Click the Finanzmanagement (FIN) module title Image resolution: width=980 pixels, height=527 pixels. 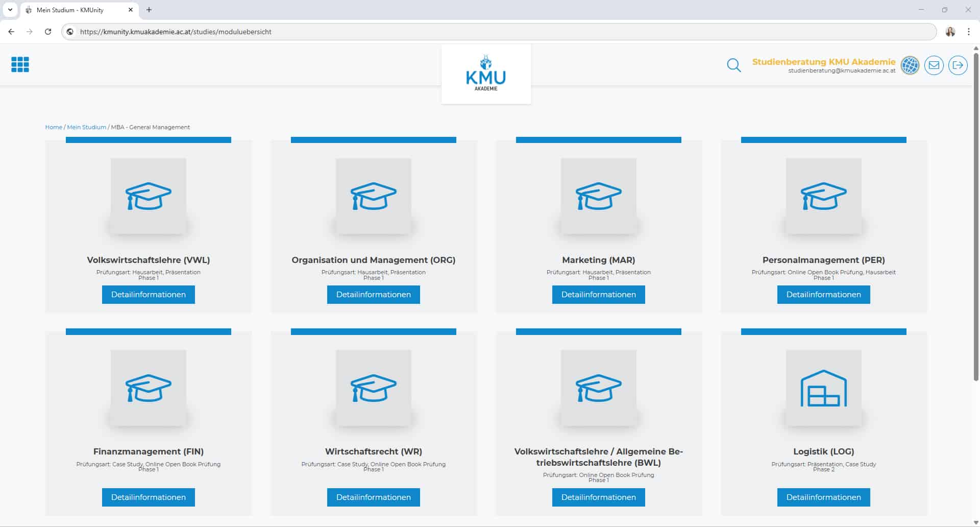(149, 451)
